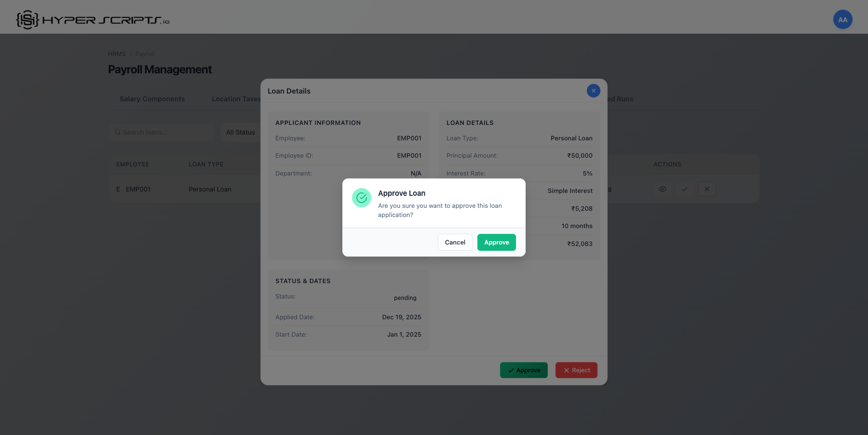Click the X reject icon in Actions column
The image size is (868, 435).
coord(706,189)
